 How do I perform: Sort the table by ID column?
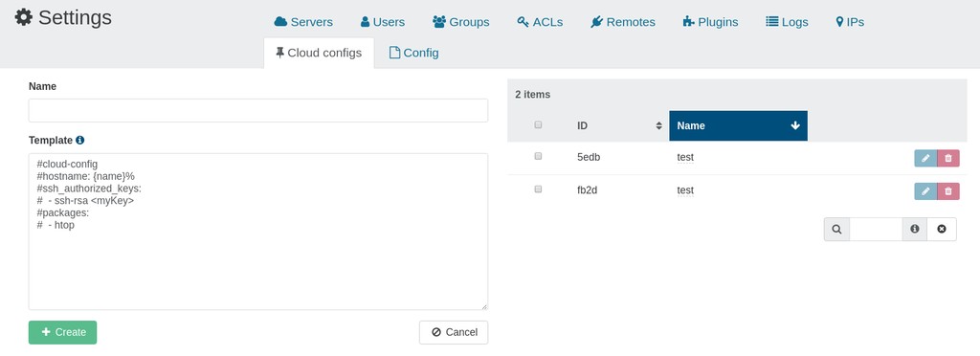click(619, 126)
